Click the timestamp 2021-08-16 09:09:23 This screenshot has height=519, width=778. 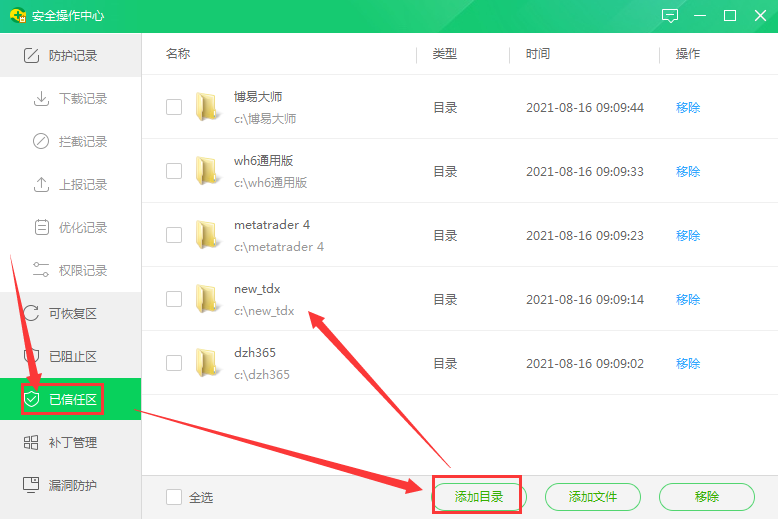(x=585, y=235)
